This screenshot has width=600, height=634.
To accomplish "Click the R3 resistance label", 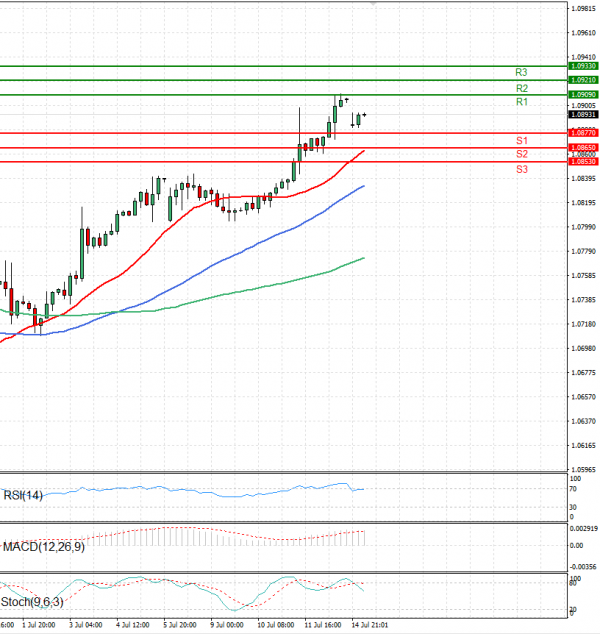I will coord(521,72).
